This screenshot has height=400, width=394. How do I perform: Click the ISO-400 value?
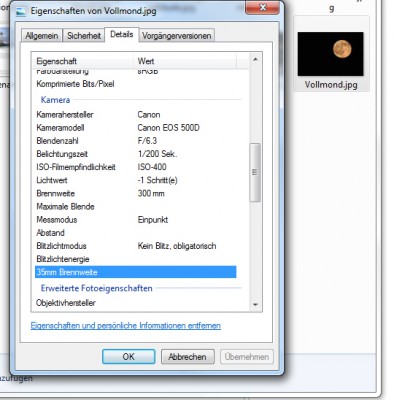point(152,167)
